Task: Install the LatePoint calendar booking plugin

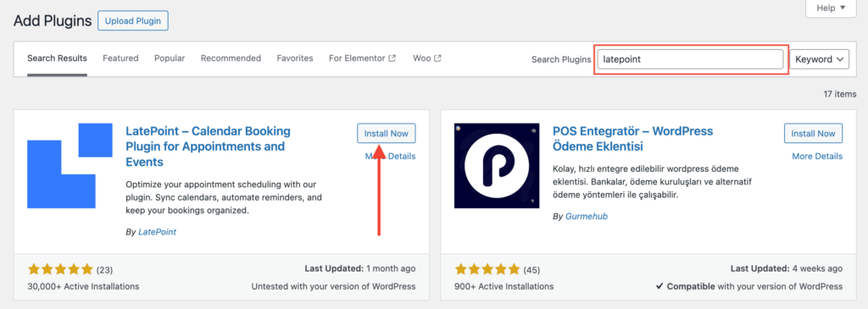Action: pyautogui.click(x=387, y=133)
